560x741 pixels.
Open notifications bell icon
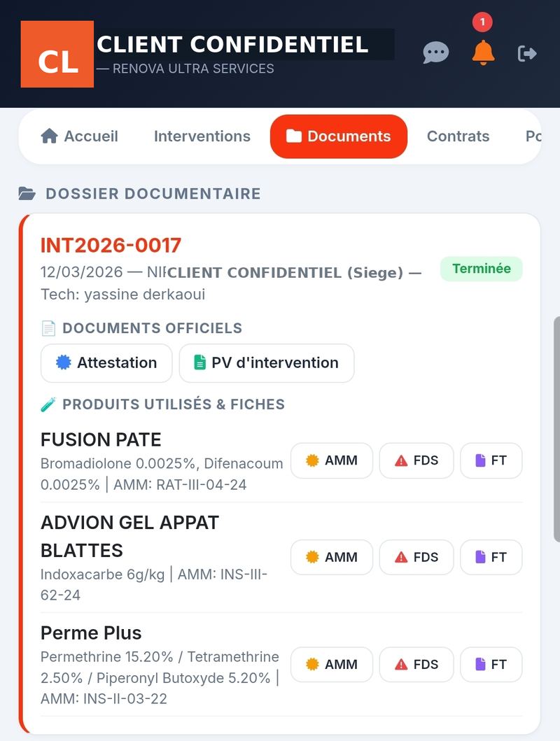(x=483, y=52)
